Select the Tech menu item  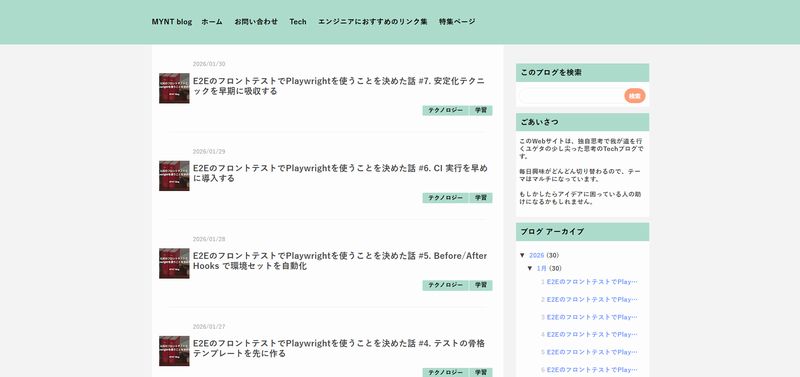coord(298,21)
